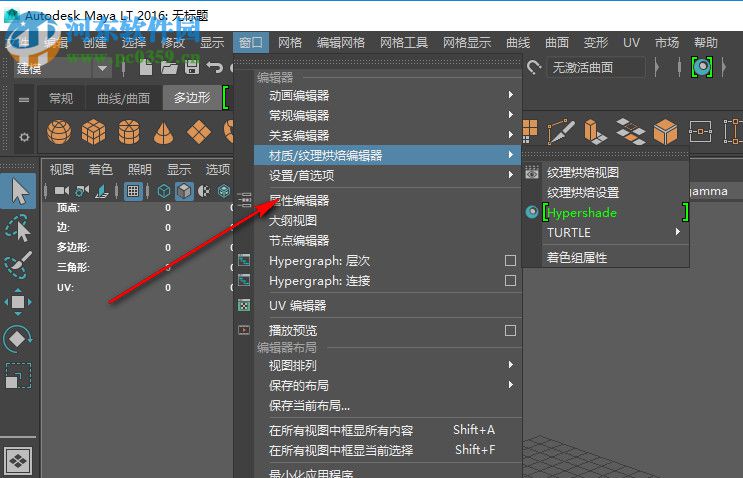Open the viewport 着色 menu
Screen dimensions: 743x478
coord(100,169)
